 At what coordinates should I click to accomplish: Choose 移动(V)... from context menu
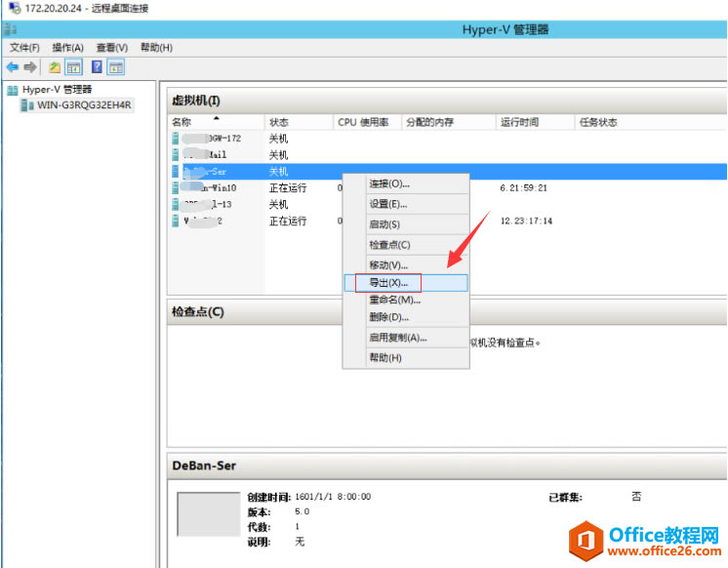406,265
